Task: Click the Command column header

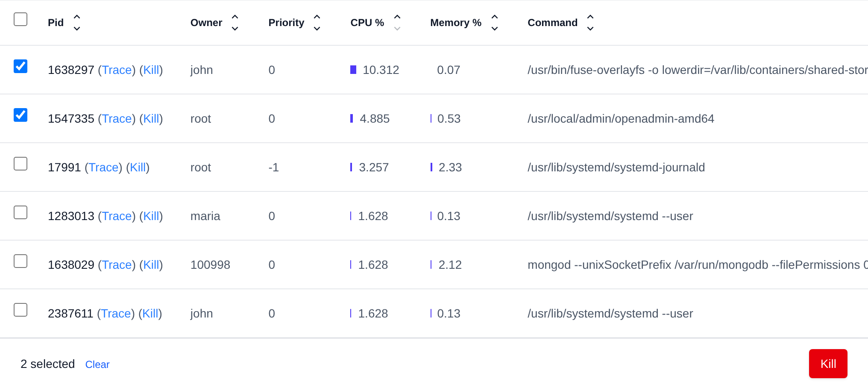Action: pyautogui.click(x=552, y=23)
